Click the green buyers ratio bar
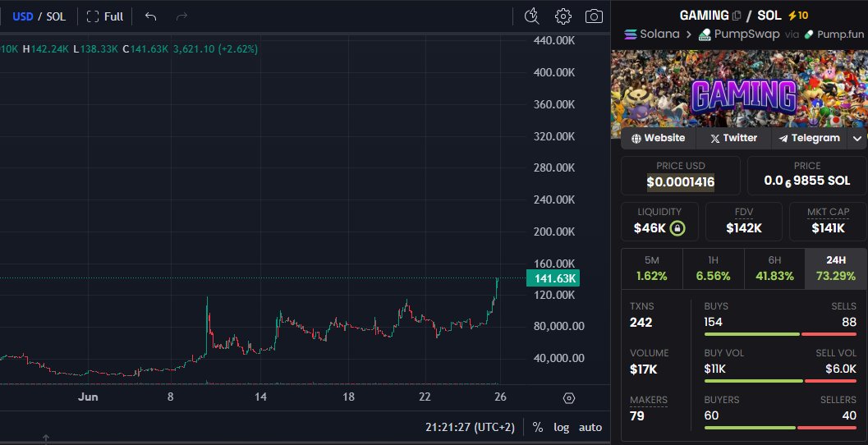The image size is (868, 445). tap(750, 427)
